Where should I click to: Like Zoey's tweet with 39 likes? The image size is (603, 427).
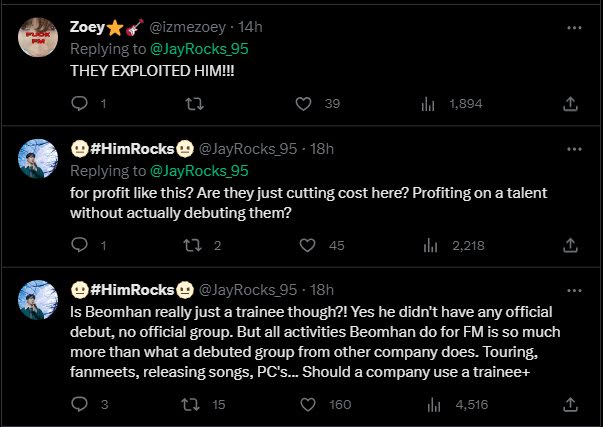click(x=307, y=103)
